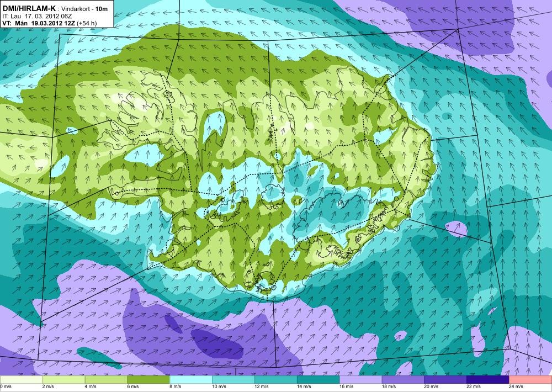Select the lavender 16–18 m/s legend swatch
The width and height of the screenshot is (552, 392).
(360, 380)
